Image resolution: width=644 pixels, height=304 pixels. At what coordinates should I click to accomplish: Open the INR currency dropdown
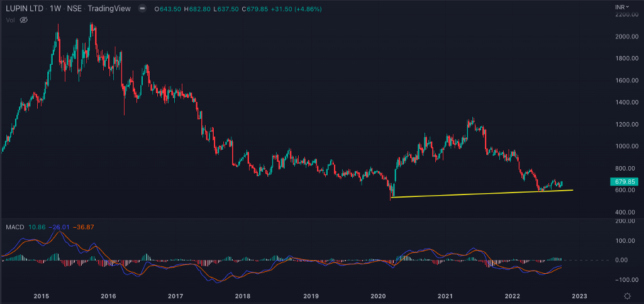pos(622,7)
